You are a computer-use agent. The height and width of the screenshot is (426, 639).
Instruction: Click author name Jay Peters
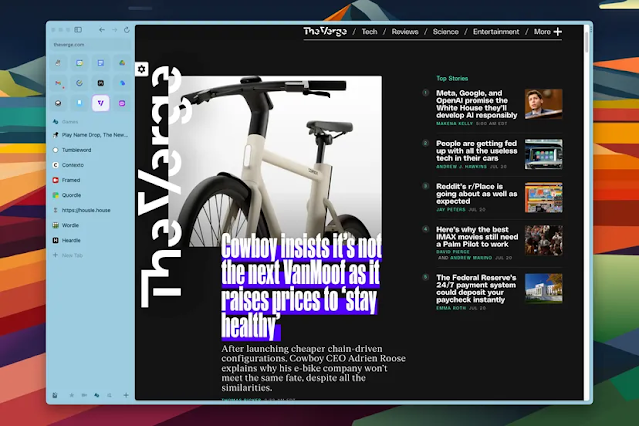click(x=450, y=210)
